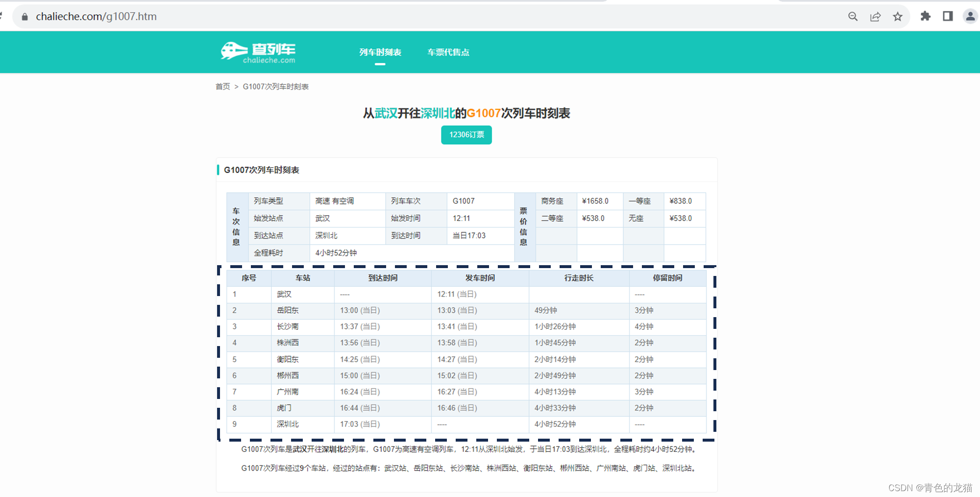The height and width of the screenshot is (497, 980).
Task: Click the G1007 link in the title
Action: [x=484, y=113]
